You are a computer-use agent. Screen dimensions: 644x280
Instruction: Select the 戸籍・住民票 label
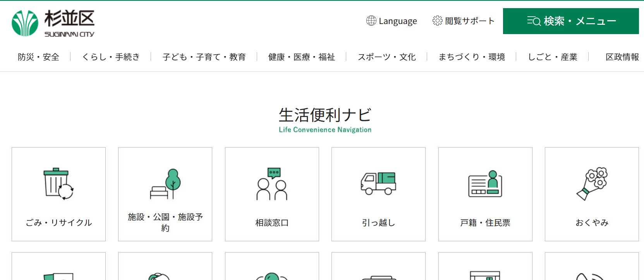(485, 223)
